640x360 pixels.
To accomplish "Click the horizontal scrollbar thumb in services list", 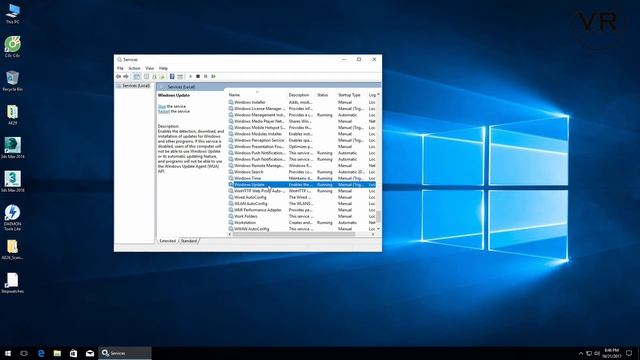I will click(x=294, y=234).
